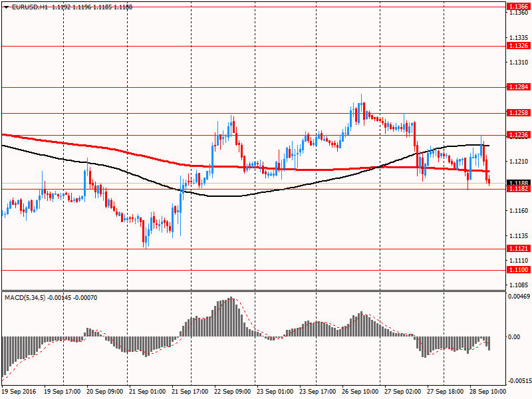Select the 1.1366 red price level label
Viewport: 532px width, 399px height.
(x=518, y=7)
